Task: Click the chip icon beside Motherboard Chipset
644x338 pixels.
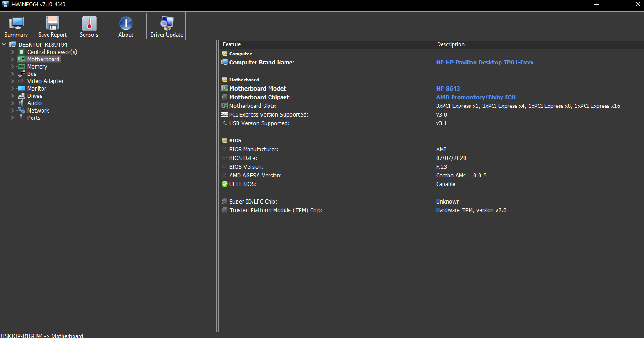Action: pyautogui.click(x=224, y=97)
